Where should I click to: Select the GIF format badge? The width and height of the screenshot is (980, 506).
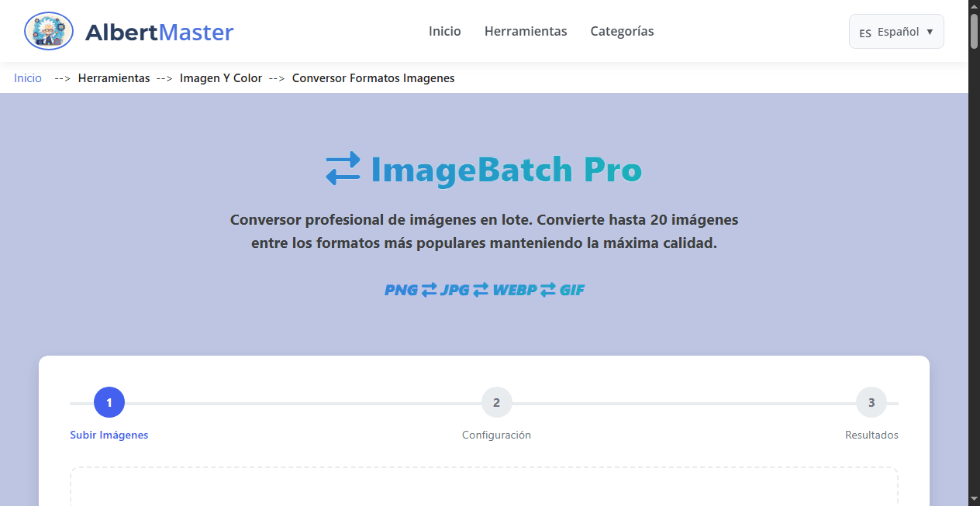572,290
